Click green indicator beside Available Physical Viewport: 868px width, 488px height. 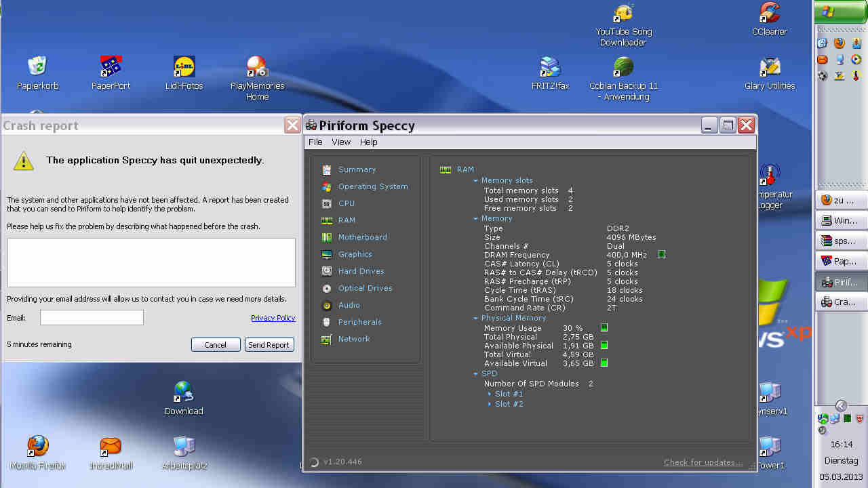(604, 345)
